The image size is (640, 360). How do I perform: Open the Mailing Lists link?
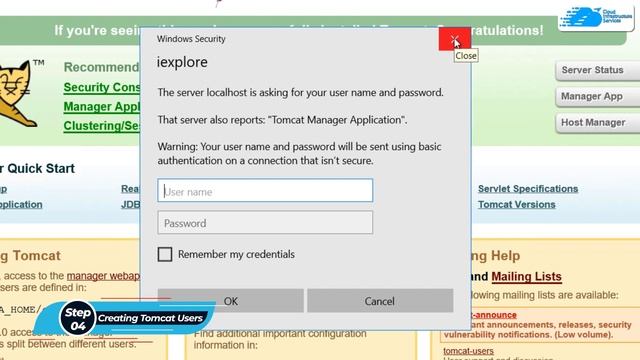(526, 276)
